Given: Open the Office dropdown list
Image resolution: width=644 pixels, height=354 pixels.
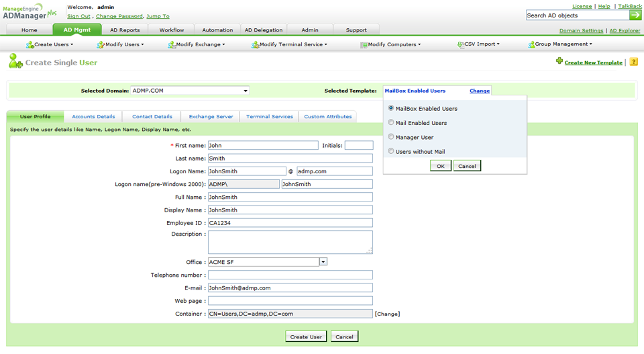Looking at the screenshot, I should [x=323, y=262].
